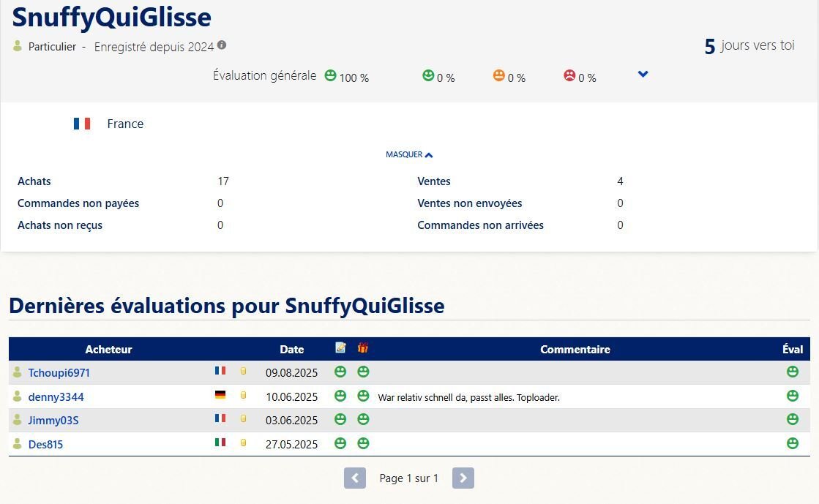Viewport: 819px width, 504px height.
Task: Click the date 27.05.2025
Action: tap(291, 445)
